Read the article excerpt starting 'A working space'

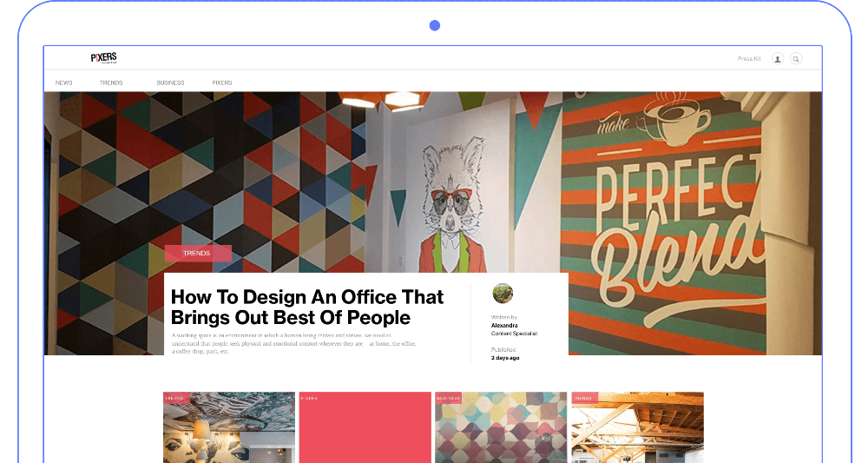point(293,343)
